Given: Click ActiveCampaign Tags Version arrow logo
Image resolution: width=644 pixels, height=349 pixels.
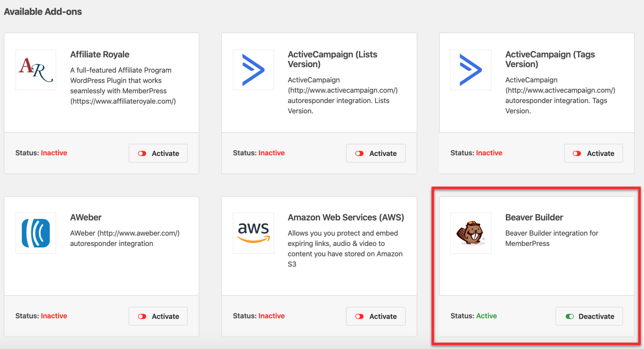Looking at the screenshot, I should (471, 70).
